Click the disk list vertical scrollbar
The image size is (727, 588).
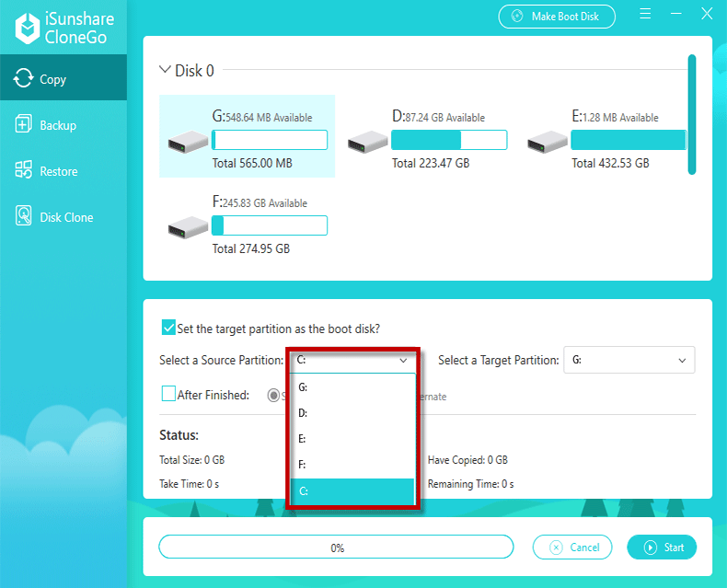click(692, 114)
